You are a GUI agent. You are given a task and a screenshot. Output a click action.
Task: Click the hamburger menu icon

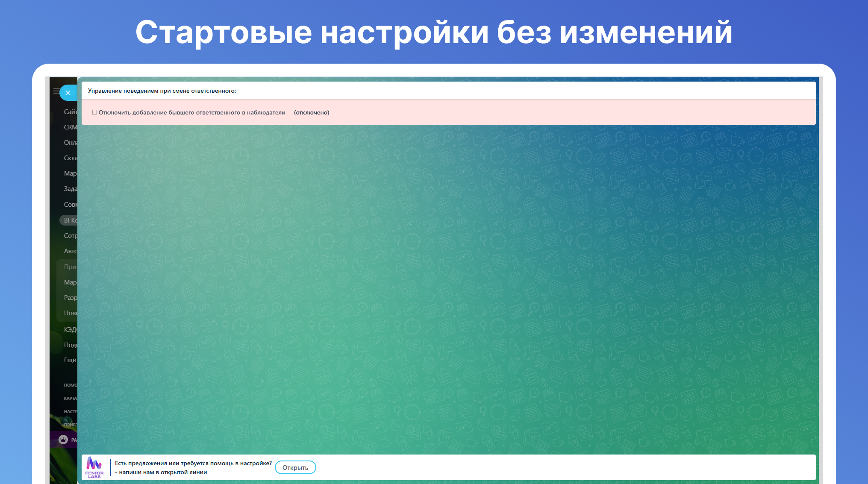click(56, 91)
